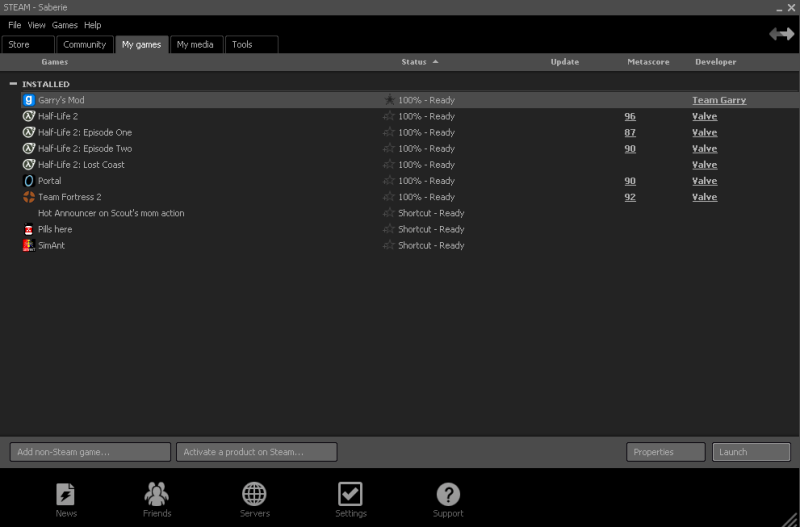800x527 pixels.
Task: Open the Games menu
Action: click(x=64, y=24)
